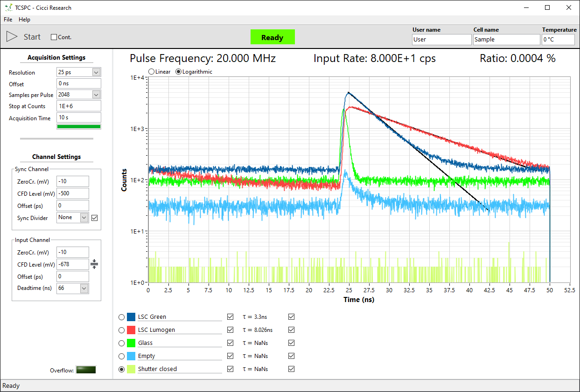Screen dimensions: 580x392
Task: Open the Samples per Pulse dropdown
Action: 96,95
